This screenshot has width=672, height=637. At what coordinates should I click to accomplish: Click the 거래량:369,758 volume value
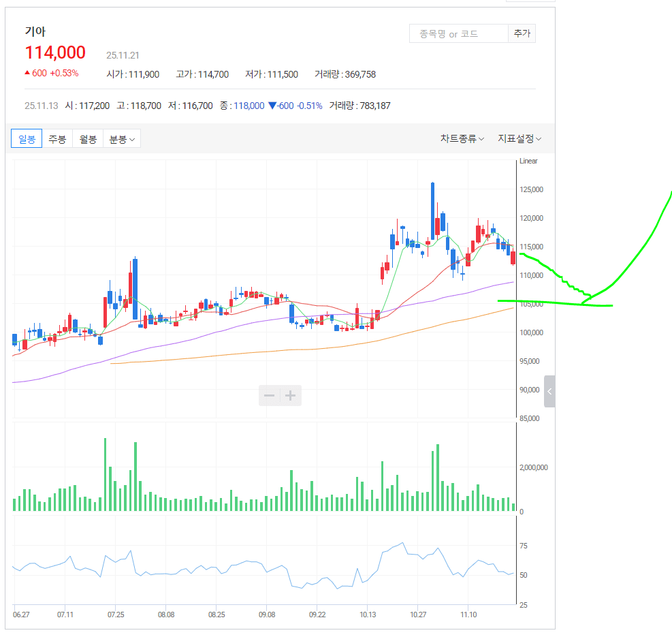click(345, 74)
